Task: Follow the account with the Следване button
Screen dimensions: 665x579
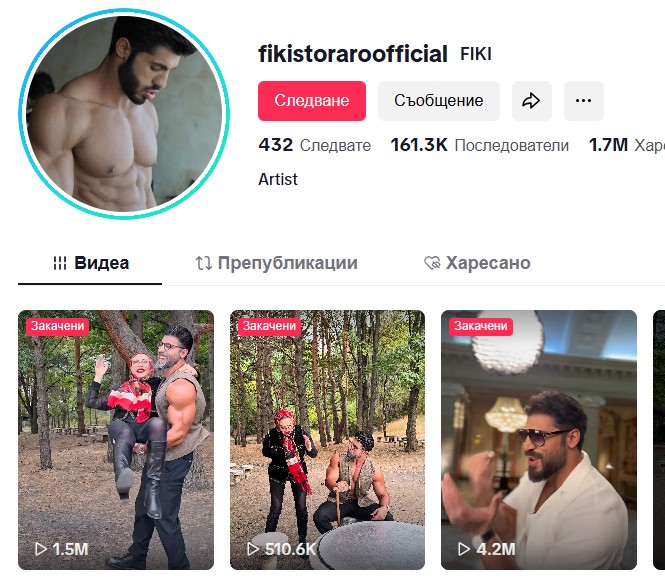Action: click(x=312, y=101)
